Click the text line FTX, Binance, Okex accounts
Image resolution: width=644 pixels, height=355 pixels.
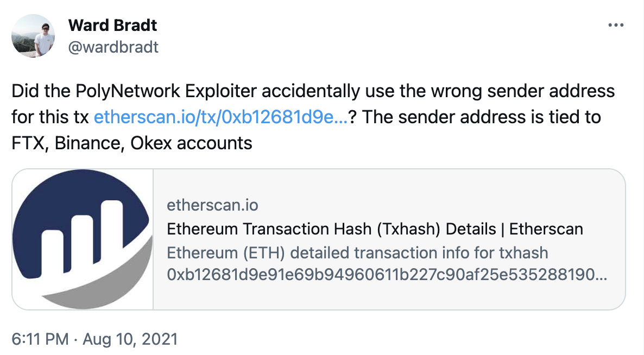132,143
